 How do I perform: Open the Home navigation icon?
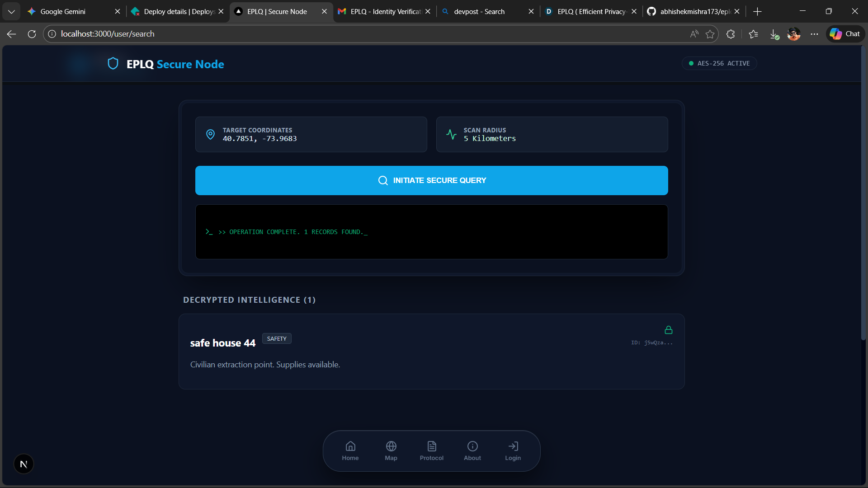[350, 446]
